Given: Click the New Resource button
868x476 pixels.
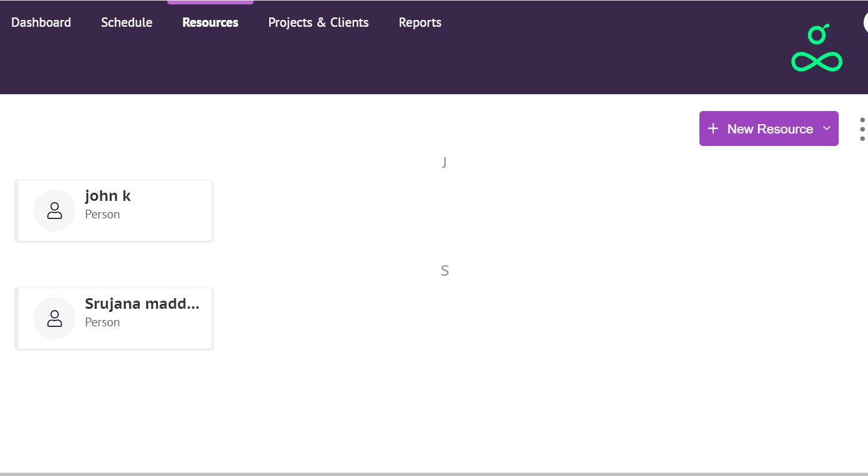Looking at the screenshot, I should 769,129.
